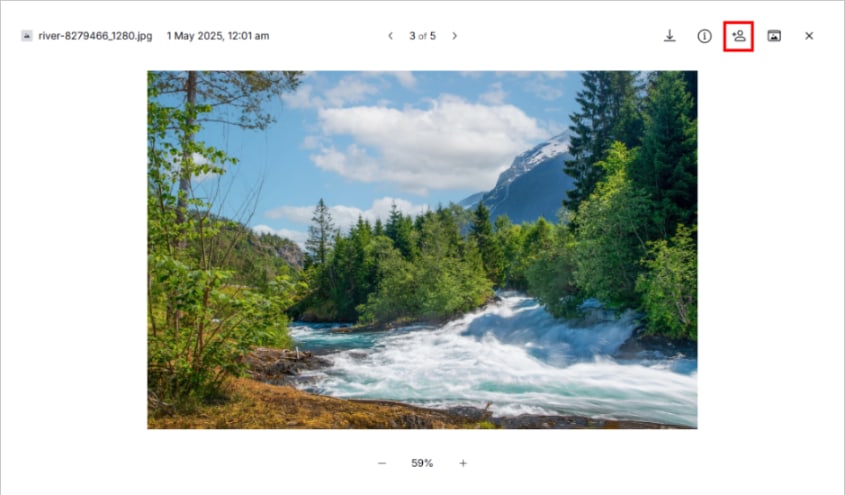Viewport: 845px width, 495px height.
Task: Advance to the next image
Action: pos(454,36)
